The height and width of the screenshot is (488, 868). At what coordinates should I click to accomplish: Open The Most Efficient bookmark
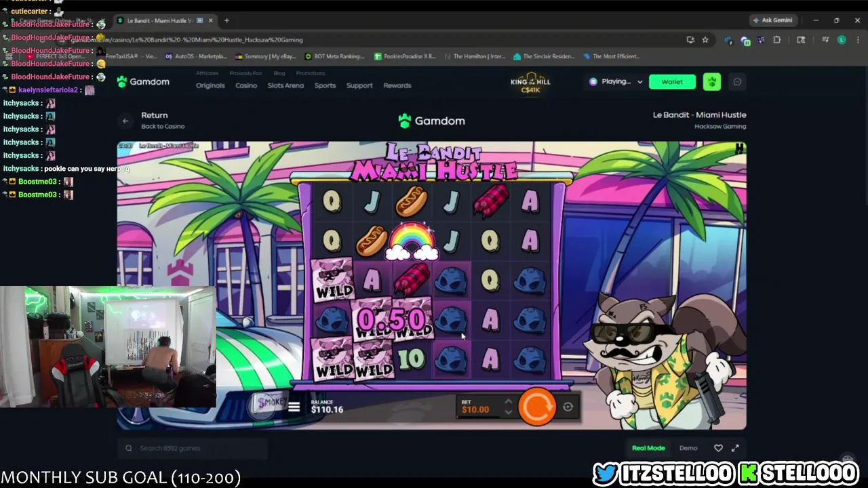coord(611,56)
